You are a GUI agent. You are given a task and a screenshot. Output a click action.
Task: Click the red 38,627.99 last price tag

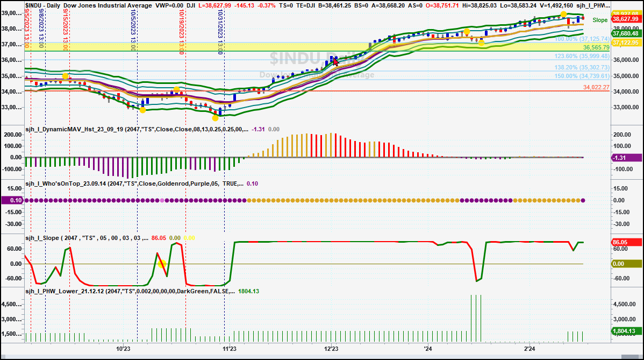626,19
